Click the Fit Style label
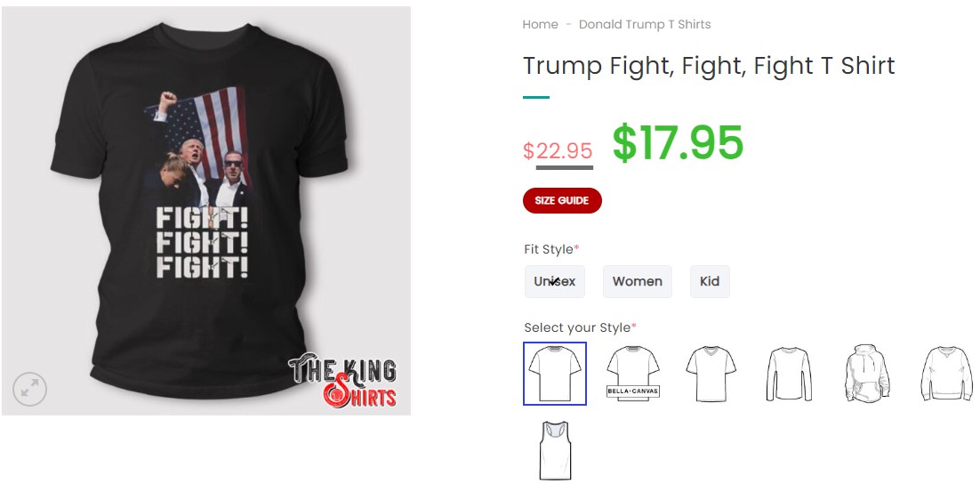Viewport: 980px width, 492px height. pos(551,249)
